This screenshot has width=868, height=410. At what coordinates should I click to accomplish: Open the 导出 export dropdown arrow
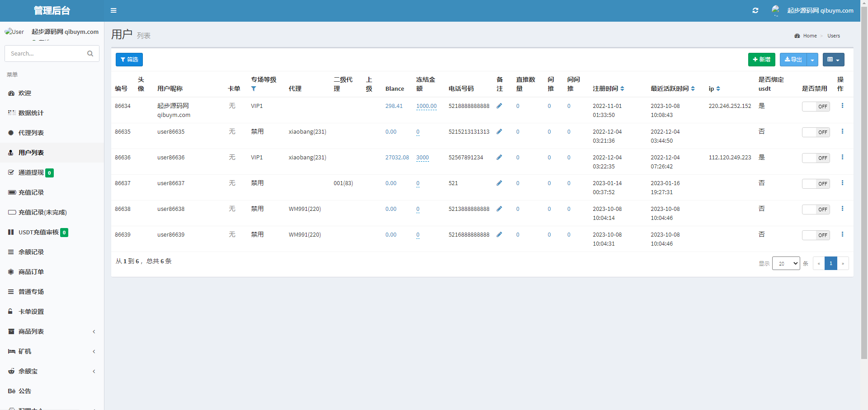tap(812, 60)
